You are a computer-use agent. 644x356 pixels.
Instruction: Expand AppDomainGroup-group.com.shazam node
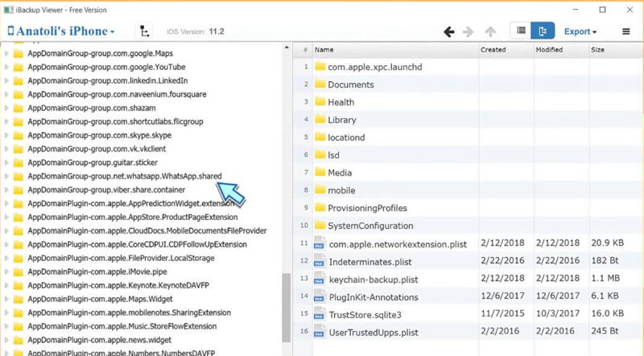6,108
